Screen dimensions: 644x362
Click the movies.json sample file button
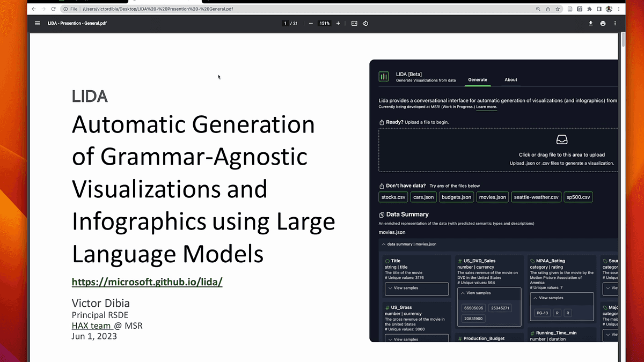[x=493, y=197]
